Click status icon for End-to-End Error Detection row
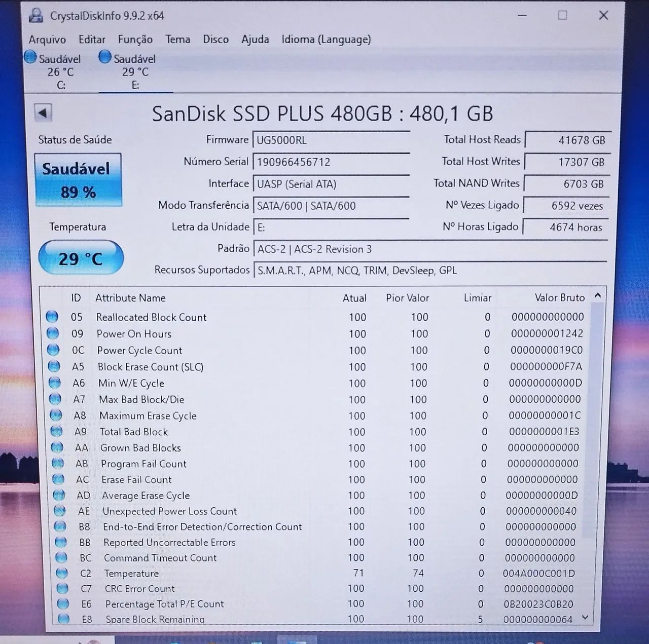 (x=60, y=526)
